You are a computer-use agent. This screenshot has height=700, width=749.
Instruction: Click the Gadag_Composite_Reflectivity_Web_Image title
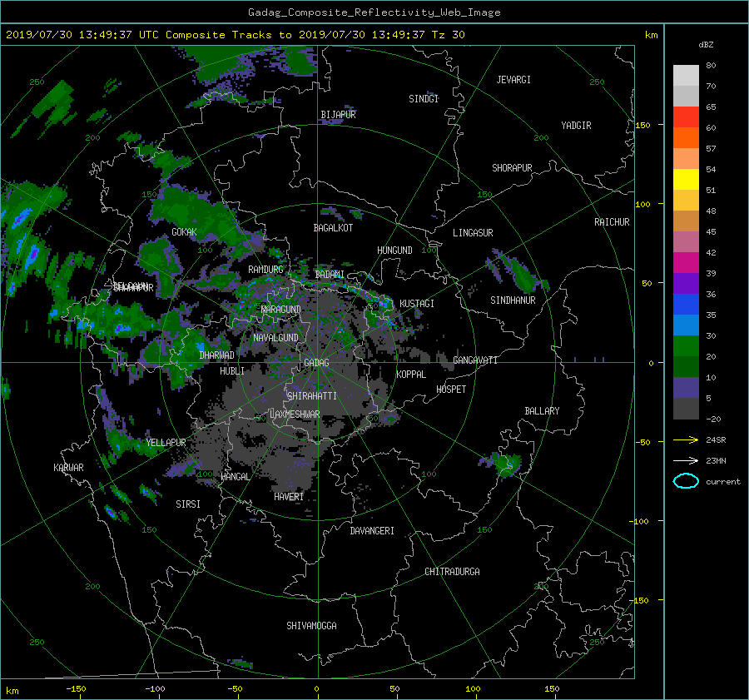(x=374, y=12)
